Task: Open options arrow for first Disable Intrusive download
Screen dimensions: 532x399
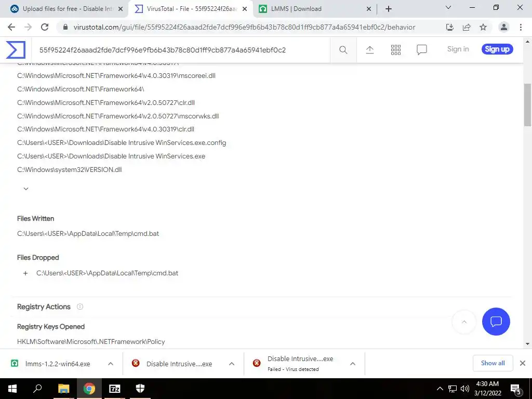Action: [x=232, y=364]
